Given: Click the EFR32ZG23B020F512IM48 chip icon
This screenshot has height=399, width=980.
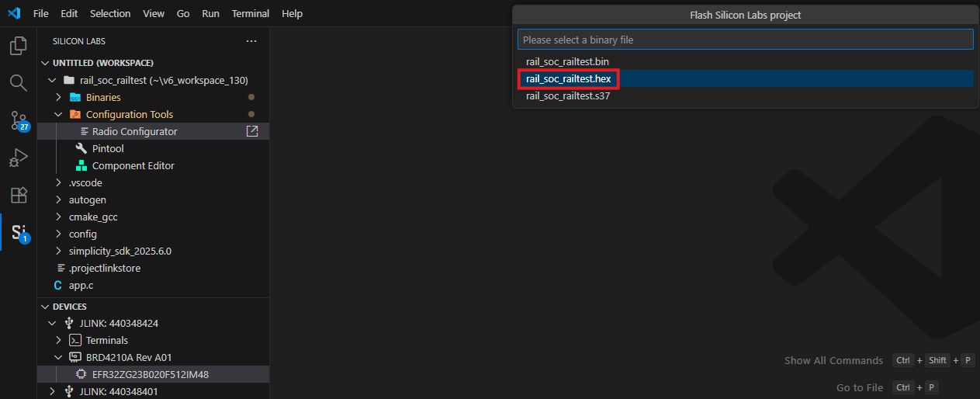Looking at the screenshot, I should point(81,374).
